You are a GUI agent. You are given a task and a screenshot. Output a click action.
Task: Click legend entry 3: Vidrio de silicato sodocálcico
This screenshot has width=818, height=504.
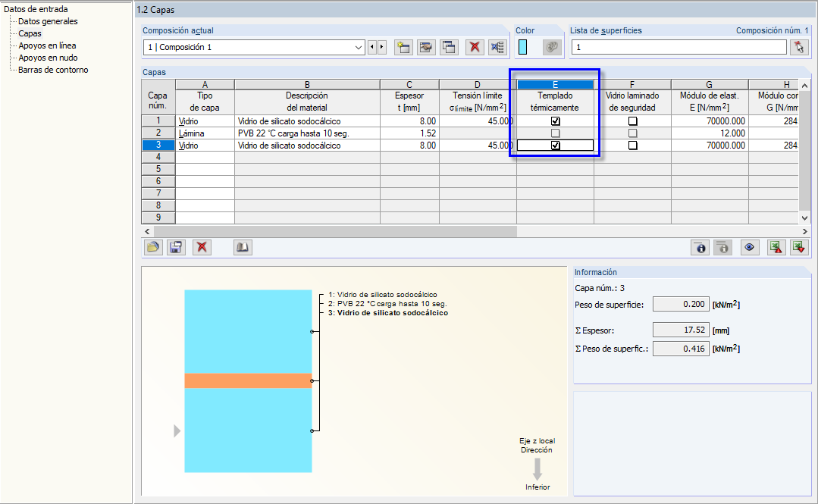pos(387,313)
